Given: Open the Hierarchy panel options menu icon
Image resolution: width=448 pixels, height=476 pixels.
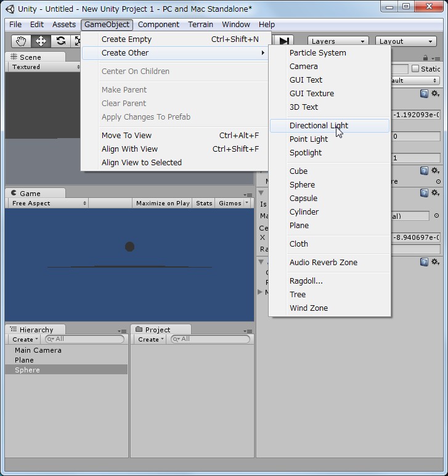Looking at the screenshot, I should coord(123,331).
